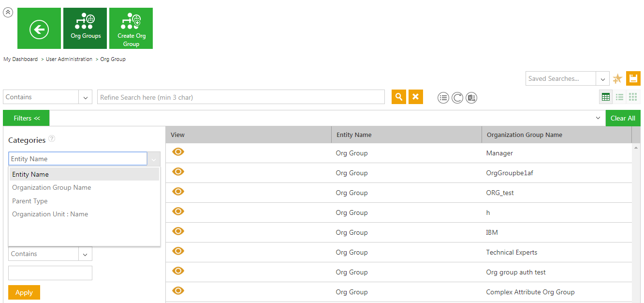Expand the Contains dropdown beside the search box
This screenshot has height=303, width=644.
[x=85, y=97]
